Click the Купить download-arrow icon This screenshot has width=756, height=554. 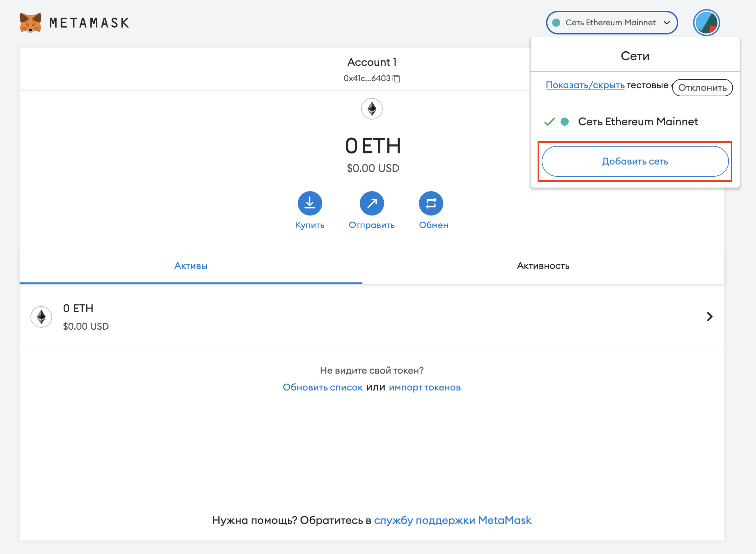coord(310,203)
